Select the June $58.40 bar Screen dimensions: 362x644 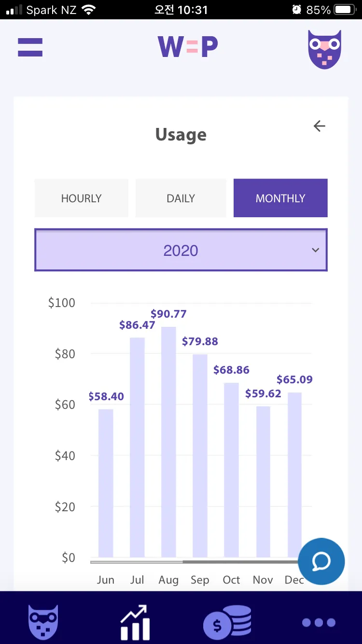pyautogui.click(x=106, y=483)
